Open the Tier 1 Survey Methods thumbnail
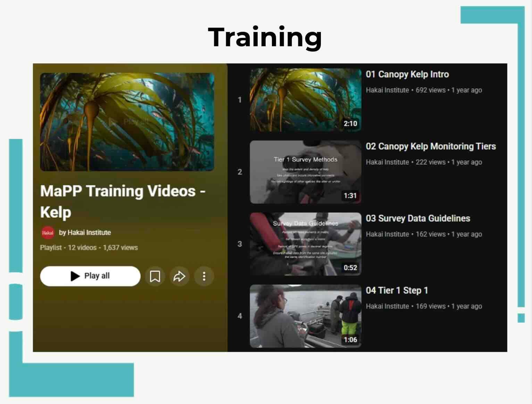Screen dimensions: 532x404 click(x=306, y=172)
